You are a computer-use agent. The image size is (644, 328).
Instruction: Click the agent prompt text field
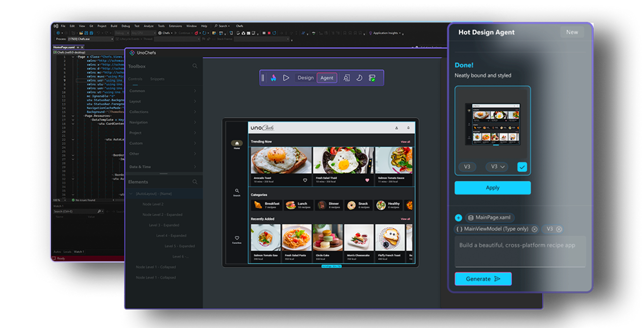tap(520, 251)
